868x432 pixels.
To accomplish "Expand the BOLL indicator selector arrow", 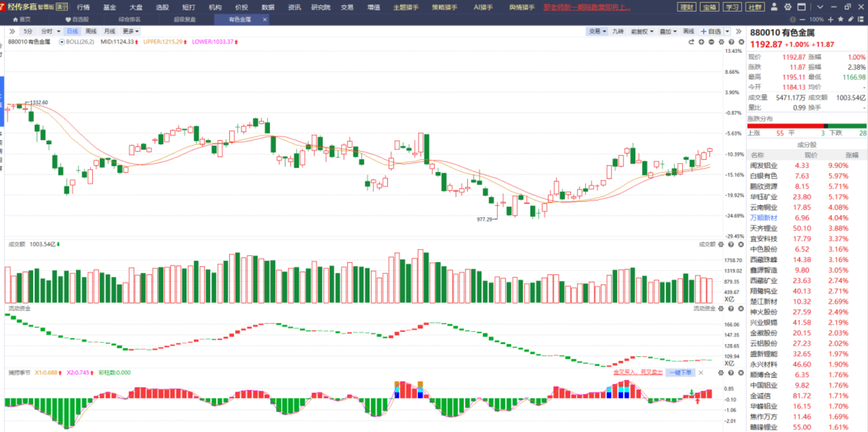I will 62,42.
